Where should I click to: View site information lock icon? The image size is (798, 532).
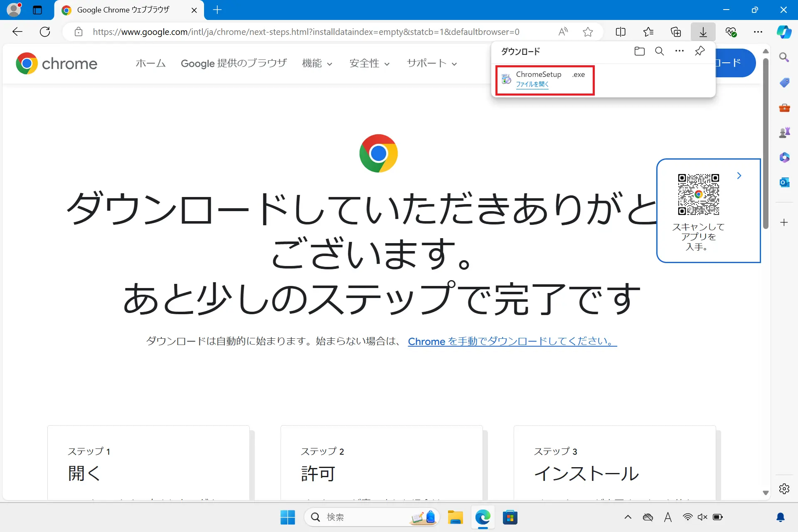coord(79,32)
